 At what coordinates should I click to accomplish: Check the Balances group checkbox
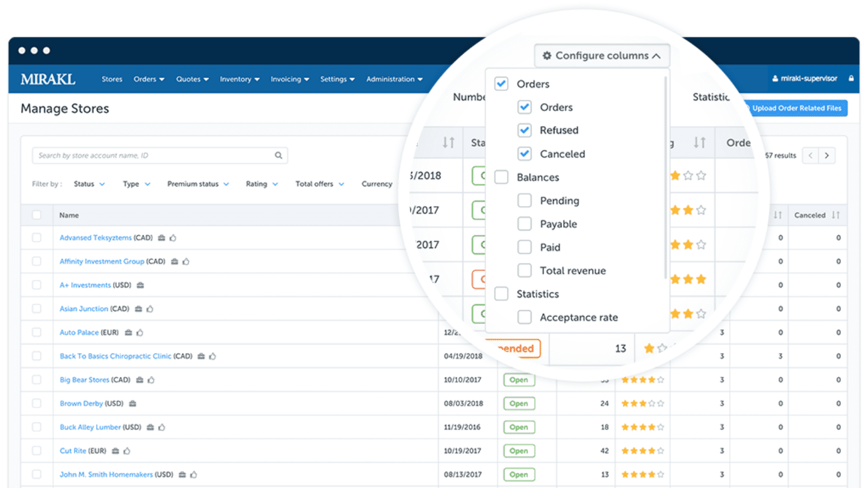(501, 177)
